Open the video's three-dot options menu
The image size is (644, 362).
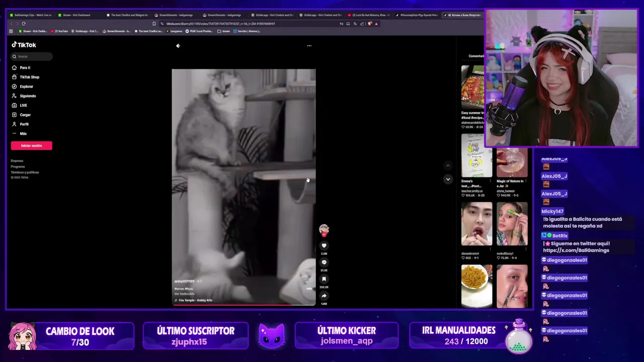tap(309, 46)
